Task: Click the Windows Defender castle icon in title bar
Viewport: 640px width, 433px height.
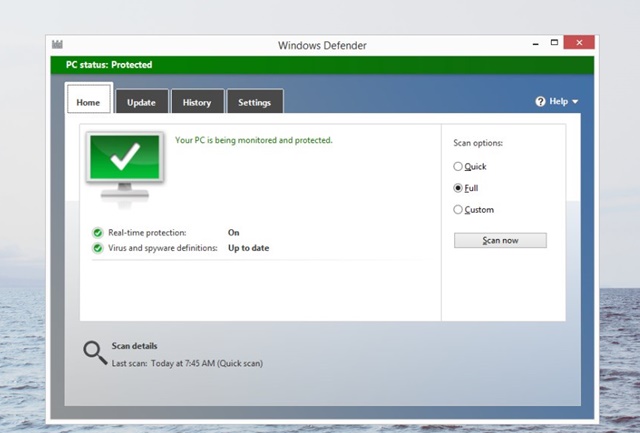Action: pyautogui.click(x=57, y=45)
